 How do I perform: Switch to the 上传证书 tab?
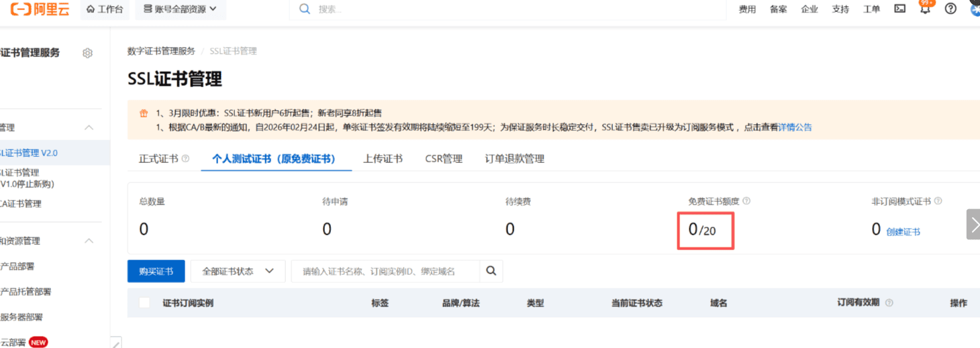(383, 159)
